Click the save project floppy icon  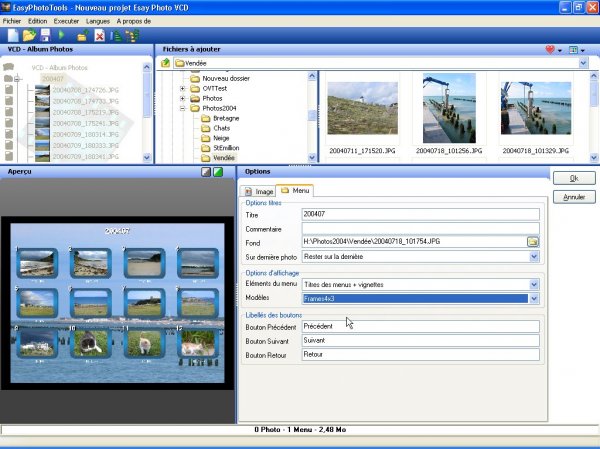coord(43,35)
